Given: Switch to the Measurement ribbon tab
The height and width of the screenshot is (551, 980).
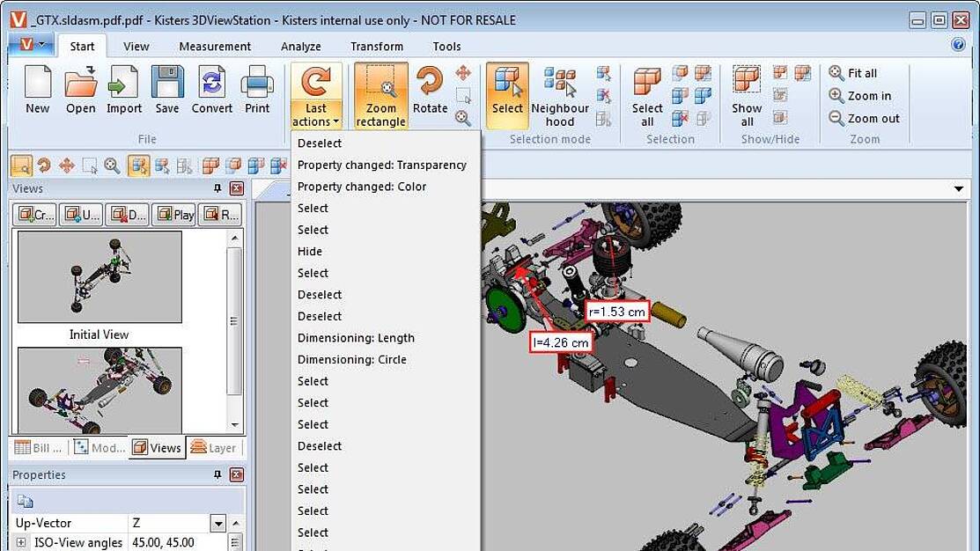Looking at the screenshot, I should pyautogui.click(x=215, y=47).
